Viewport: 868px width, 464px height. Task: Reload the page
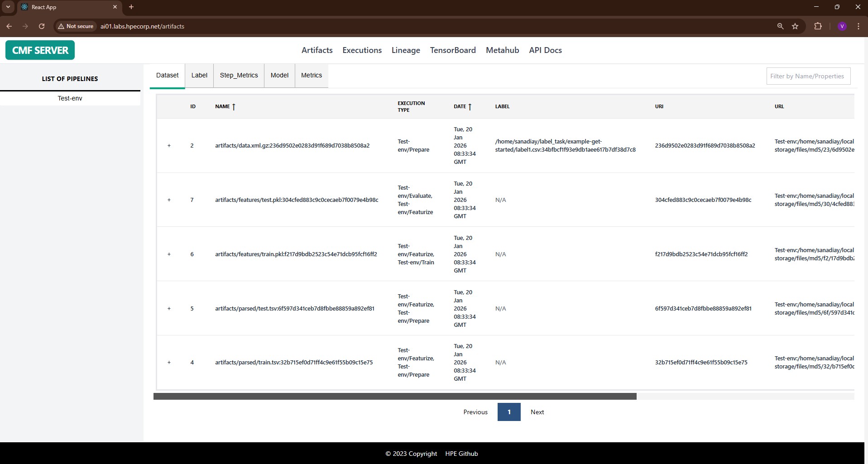[41, 26]
